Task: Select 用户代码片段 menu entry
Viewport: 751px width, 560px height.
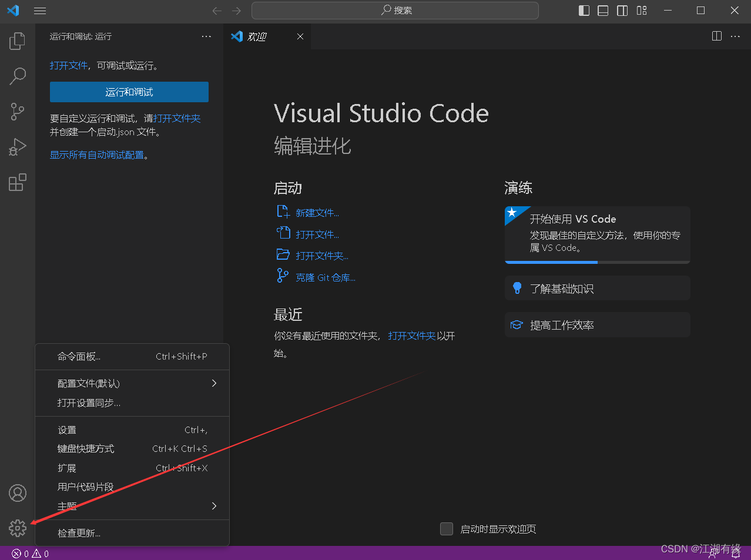Action: coord(132,487)
